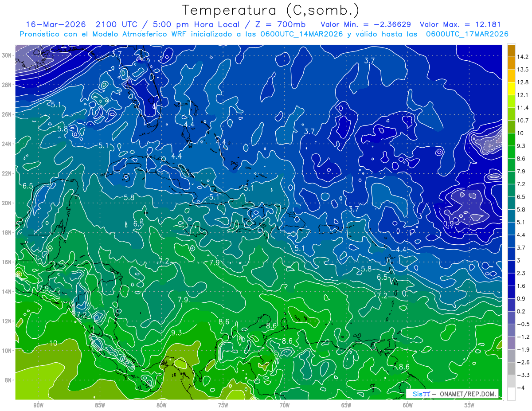Click the "75W" longitude axis label
Image resolution: width=532 pixels, height=411 pixels.
[x=223, y=405]
